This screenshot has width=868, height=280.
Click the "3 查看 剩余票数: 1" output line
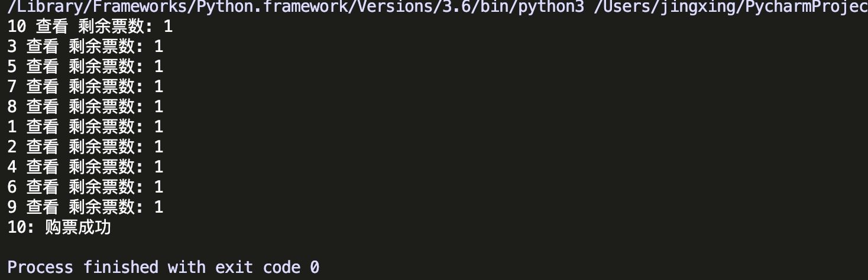pyautogui.click(x=85, y=47)
